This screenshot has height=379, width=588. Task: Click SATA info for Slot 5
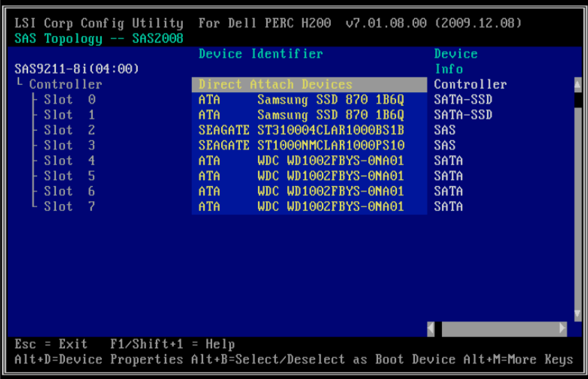449,176
